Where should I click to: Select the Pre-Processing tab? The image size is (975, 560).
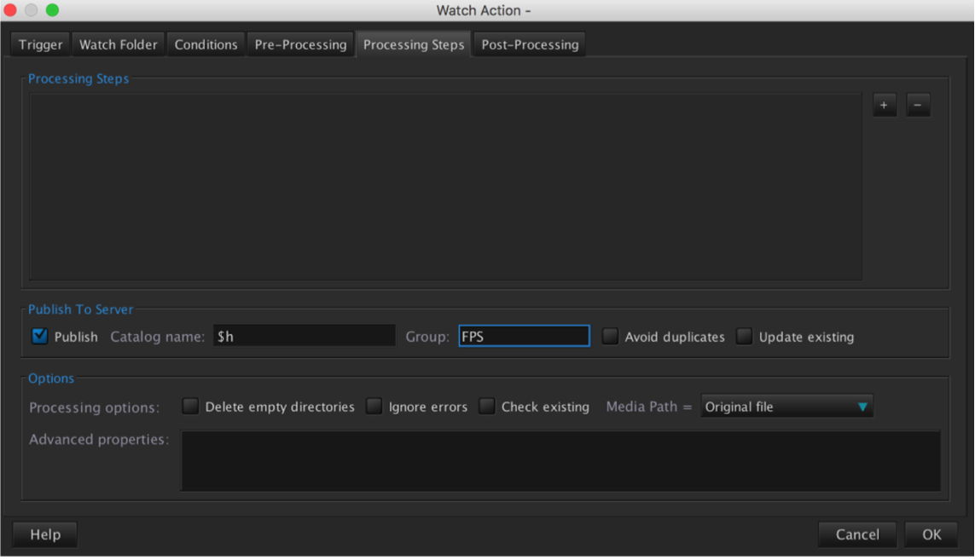[x=300, y=44]
